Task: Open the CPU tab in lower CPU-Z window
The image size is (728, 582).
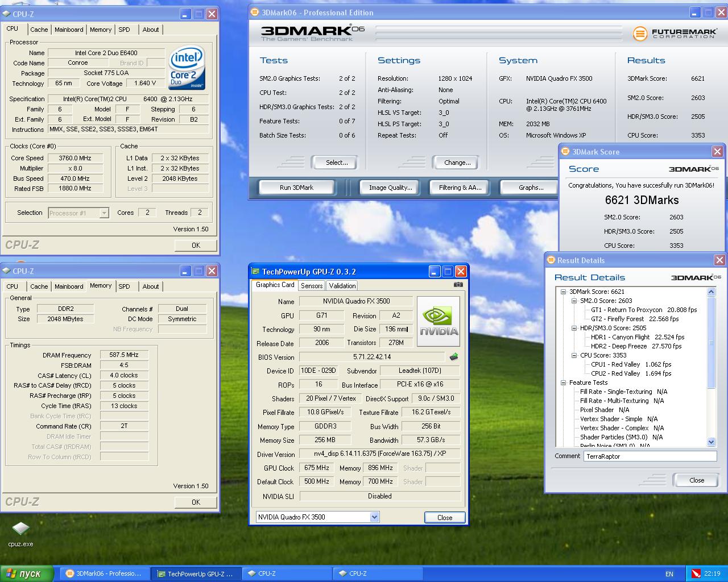Action: coord(13,286)
